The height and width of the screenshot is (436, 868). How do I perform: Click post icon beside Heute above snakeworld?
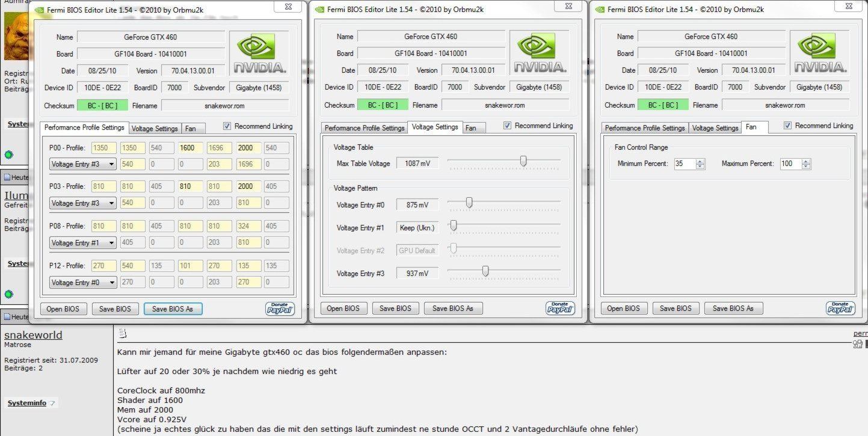pos(8,317)
